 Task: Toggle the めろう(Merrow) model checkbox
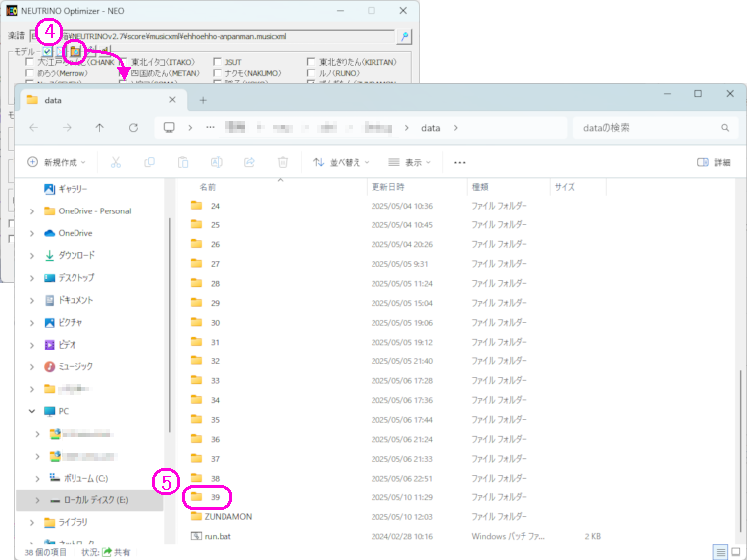29,73
